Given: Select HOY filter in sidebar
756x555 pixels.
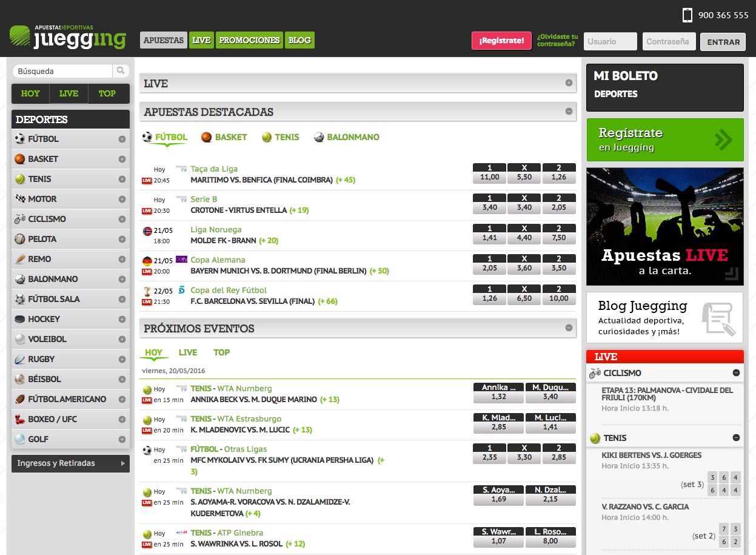Looking at the screenshot, I should coord(30,93).
